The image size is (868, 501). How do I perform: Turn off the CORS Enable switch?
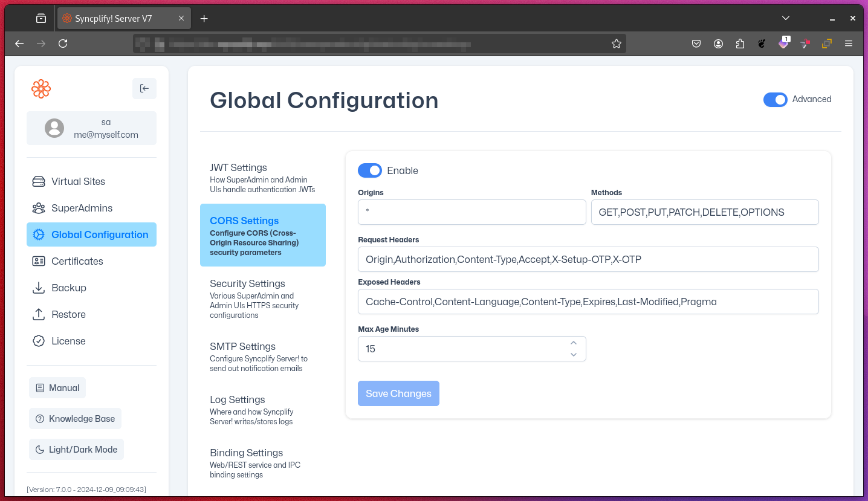point(369,170)
